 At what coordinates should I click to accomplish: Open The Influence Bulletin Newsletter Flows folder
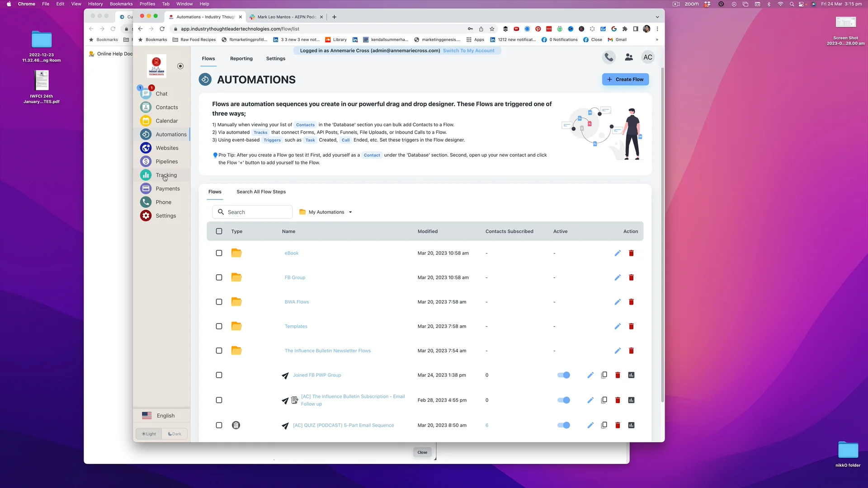pos(328,351)
